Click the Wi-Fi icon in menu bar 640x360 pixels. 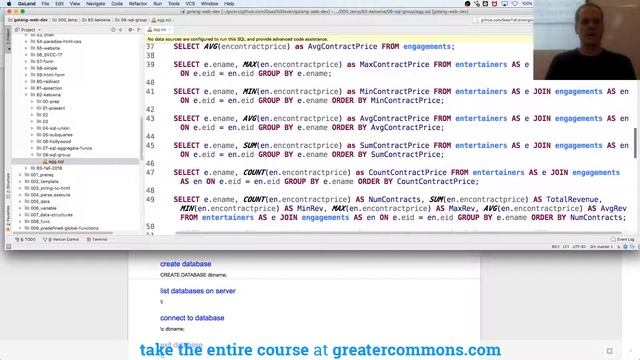[x=514, y=4]
